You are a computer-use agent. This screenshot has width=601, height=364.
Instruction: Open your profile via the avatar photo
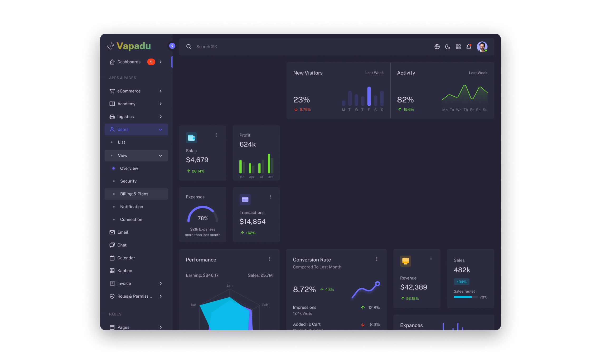[x=482, y=47]
